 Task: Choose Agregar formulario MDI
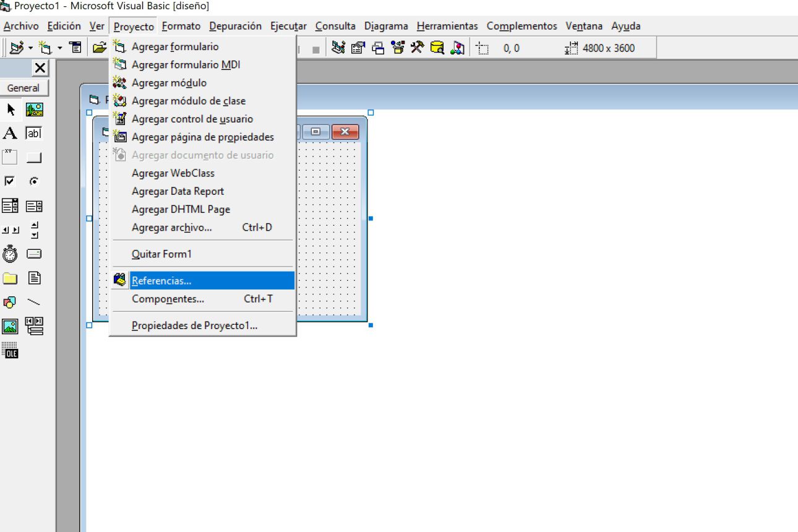202,64
